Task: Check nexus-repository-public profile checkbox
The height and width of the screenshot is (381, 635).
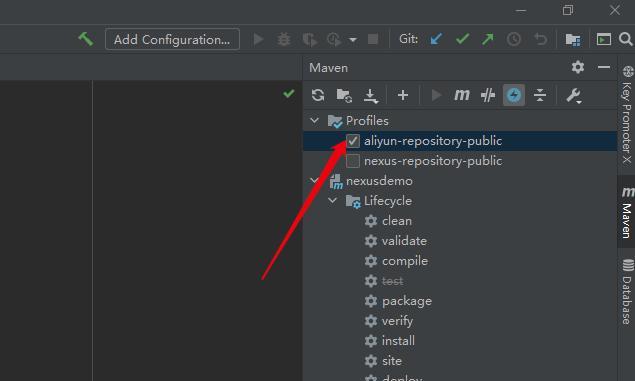Action: (x=353, y=161)
